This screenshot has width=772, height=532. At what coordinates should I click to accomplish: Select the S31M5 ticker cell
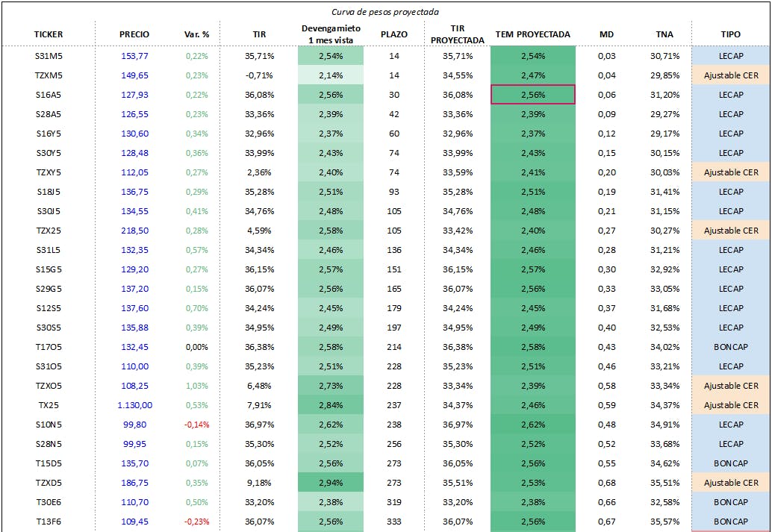point(49,56)
